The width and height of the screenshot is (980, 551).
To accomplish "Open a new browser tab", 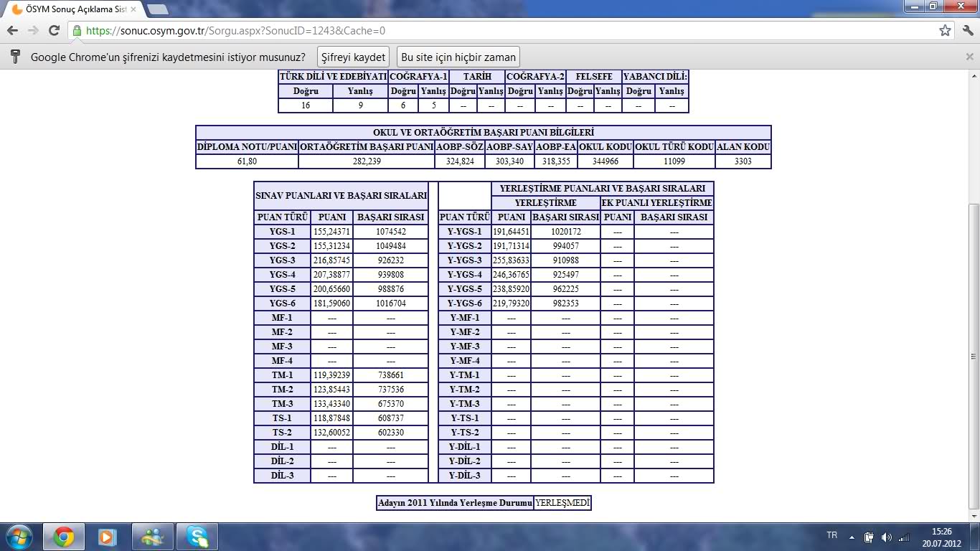I will click(157, 9).
